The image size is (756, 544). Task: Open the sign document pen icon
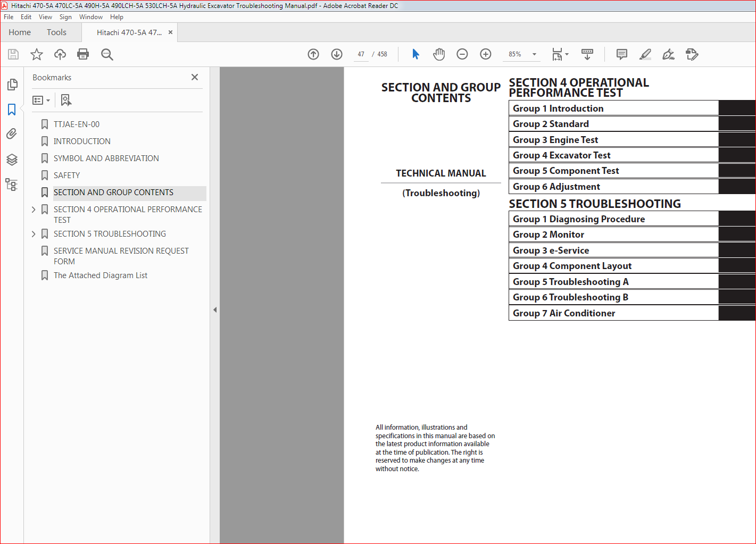(x=668, y=54)
